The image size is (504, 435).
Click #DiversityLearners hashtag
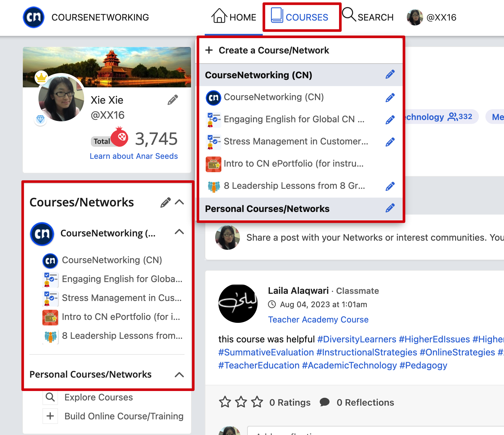click(357, 339)
